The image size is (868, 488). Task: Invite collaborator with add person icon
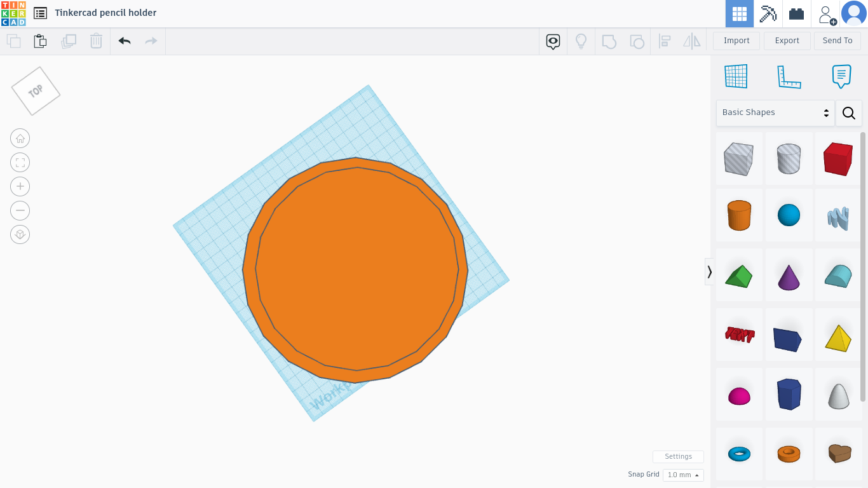[x=827, y=14]
